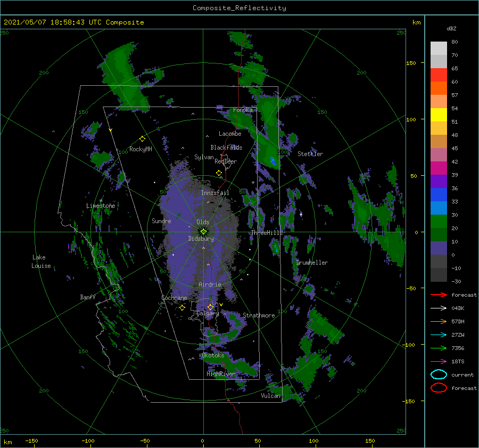Click the blue storm cell west of Stettler
This screenshot has height=448, width=479.
tap(273, 161)
